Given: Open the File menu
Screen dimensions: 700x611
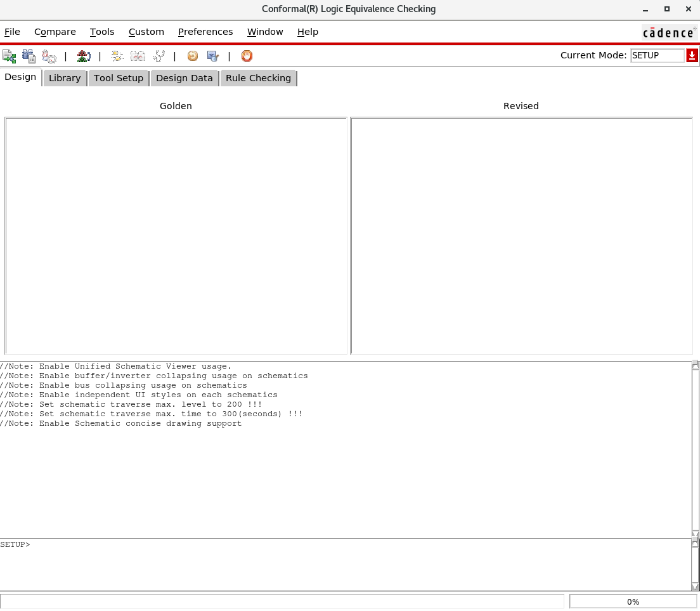Looking at the screenshot, I should click(x=12, y=32).
